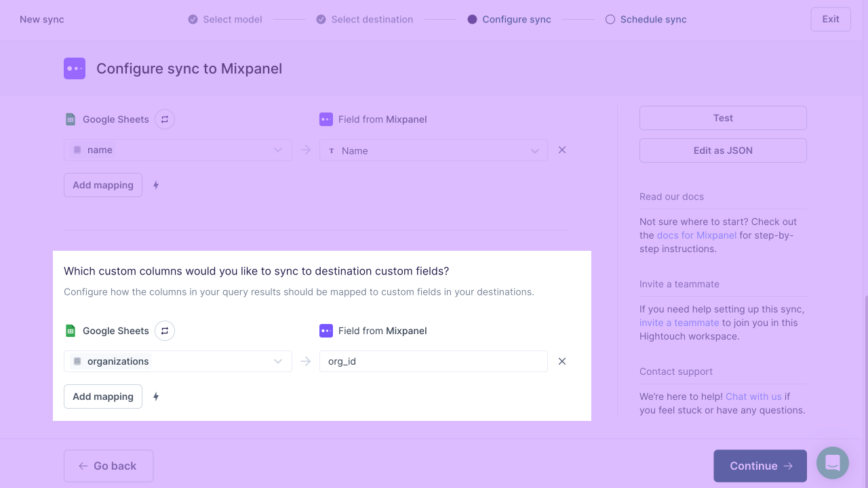Click Continue to proceed
Viewport: 868px width, 488px height.
760,466
